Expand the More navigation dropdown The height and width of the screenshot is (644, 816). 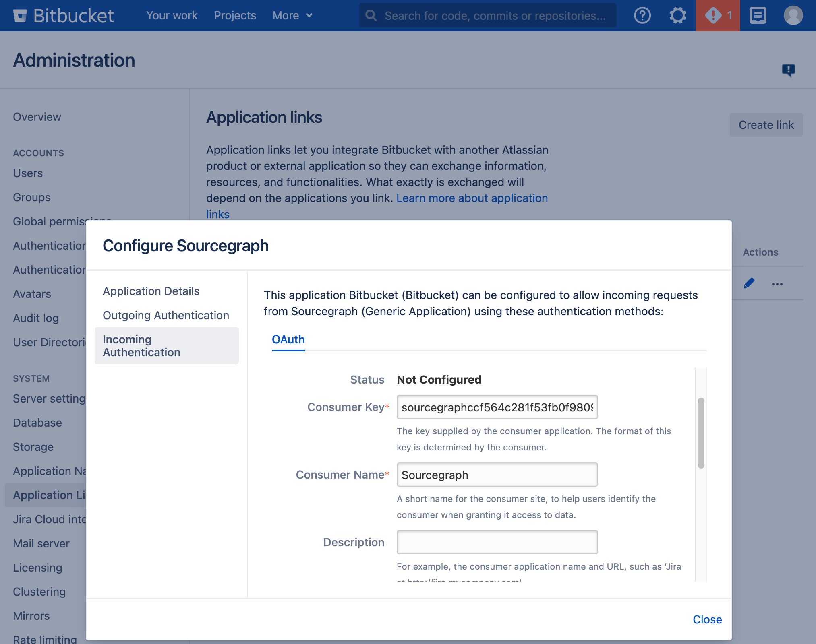pyautogui.click(x=293, y=15)
